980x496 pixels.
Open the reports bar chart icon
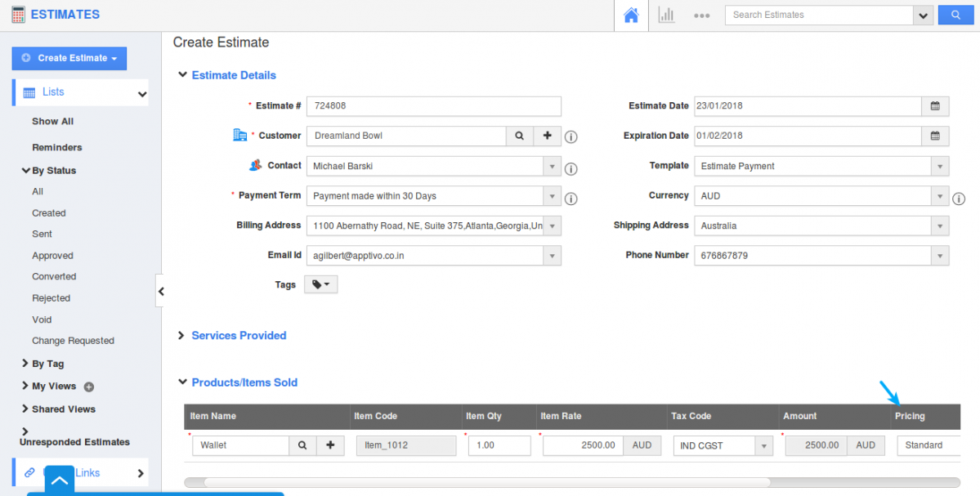666,15
